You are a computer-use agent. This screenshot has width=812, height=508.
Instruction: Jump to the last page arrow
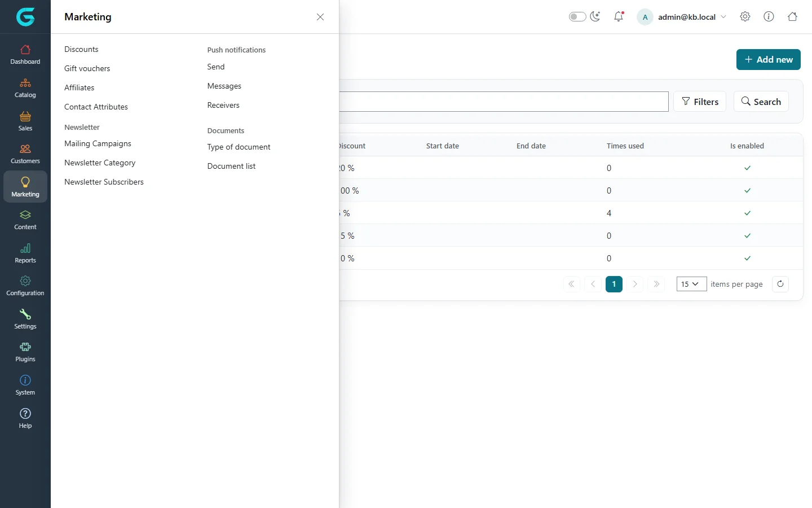[656, 284]
